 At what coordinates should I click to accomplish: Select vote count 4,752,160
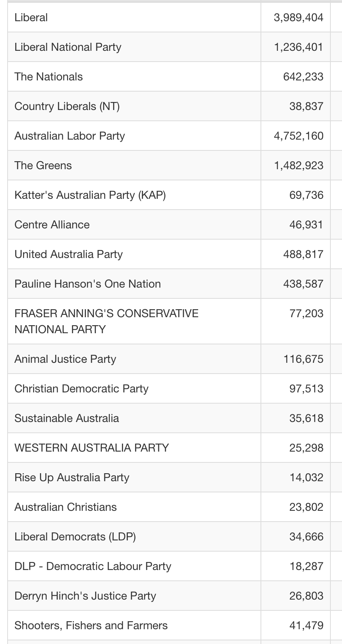(298, 136)
